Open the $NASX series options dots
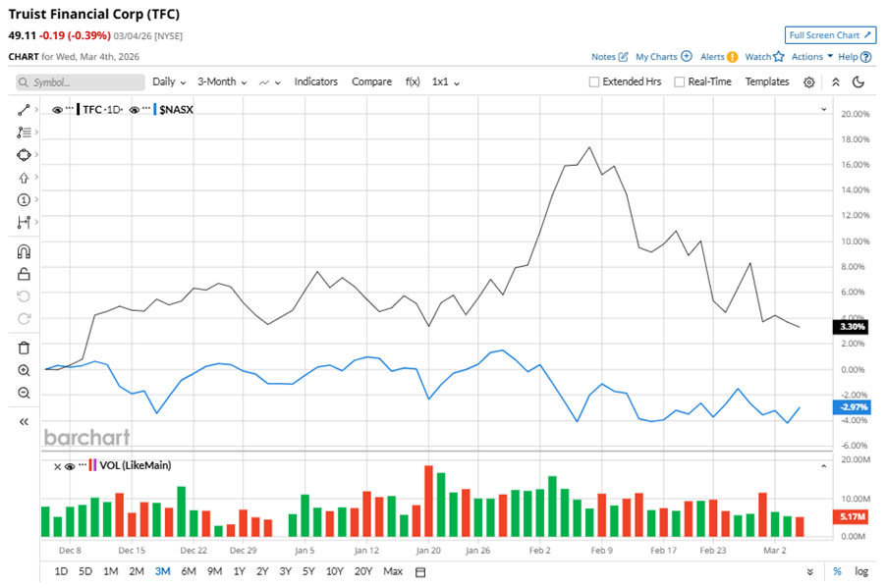886x588 pixels. 146,108
